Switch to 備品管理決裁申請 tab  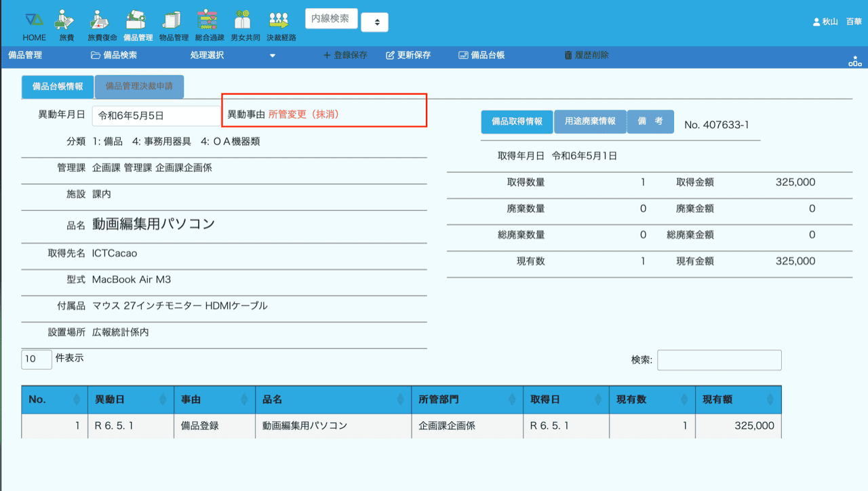point(139,87)
